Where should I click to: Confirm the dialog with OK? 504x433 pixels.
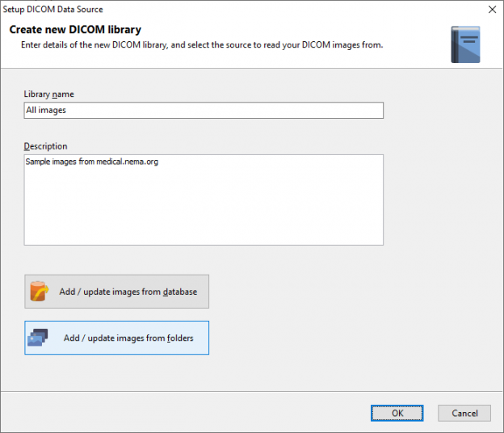(397, 413)
